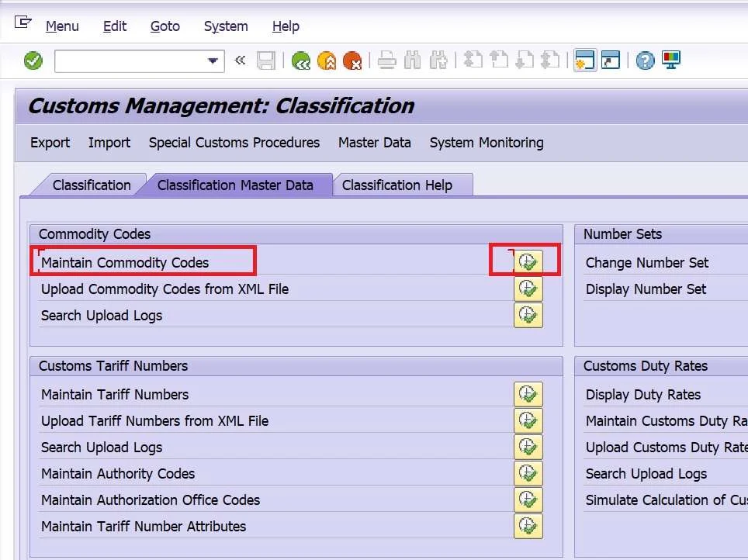This screenshot has width=748, height=560.
Task: Select System Monitoring area
Action: coord(487,143)
